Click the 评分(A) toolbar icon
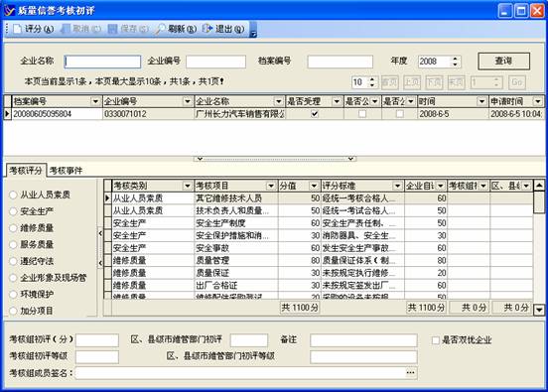The image size is (548, 392). [x=18, y=29]
